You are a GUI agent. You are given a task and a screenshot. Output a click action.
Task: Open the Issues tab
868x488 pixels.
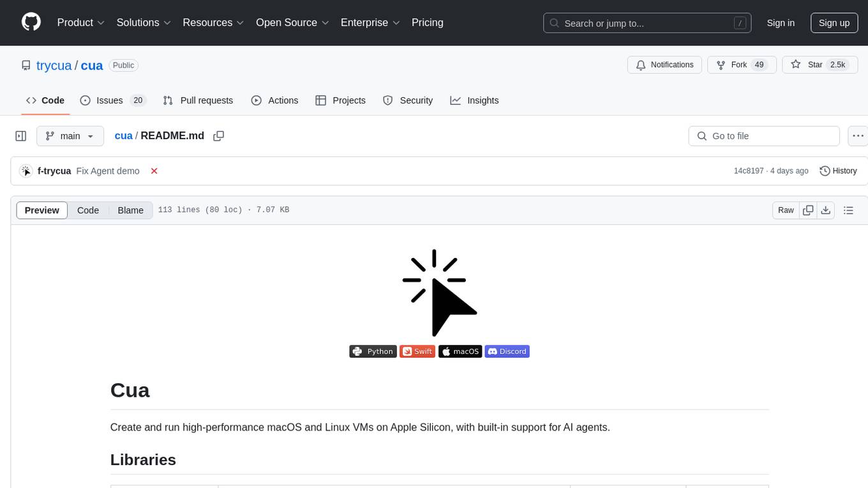(x=113, y=100)
